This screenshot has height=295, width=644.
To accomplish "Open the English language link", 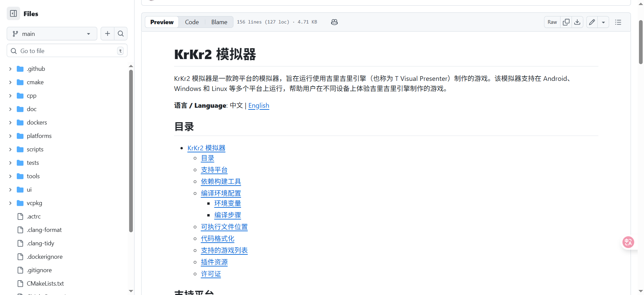I will point(259,106).
